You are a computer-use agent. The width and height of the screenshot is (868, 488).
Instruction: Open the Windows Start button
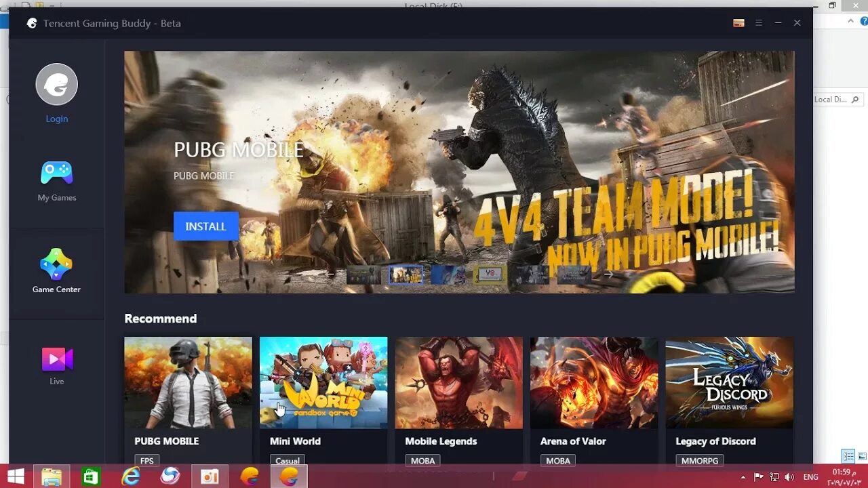point(16,476)
